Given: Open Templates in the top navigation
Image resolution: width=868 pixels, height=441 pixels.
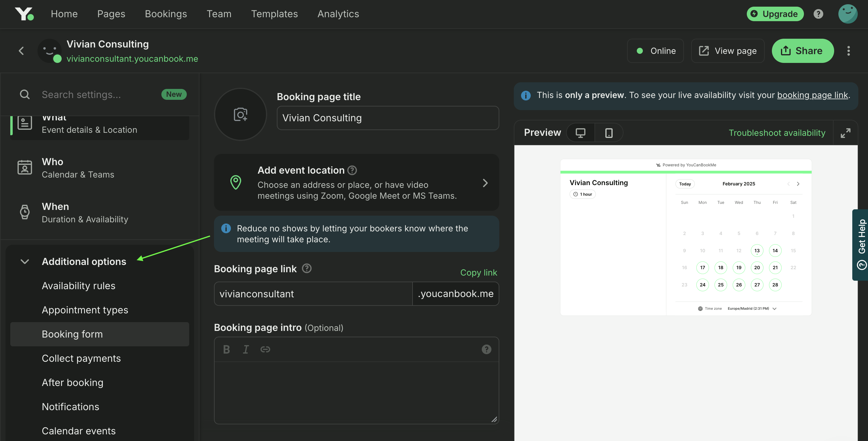Looking at the screenshot, I should coord(274,14).
